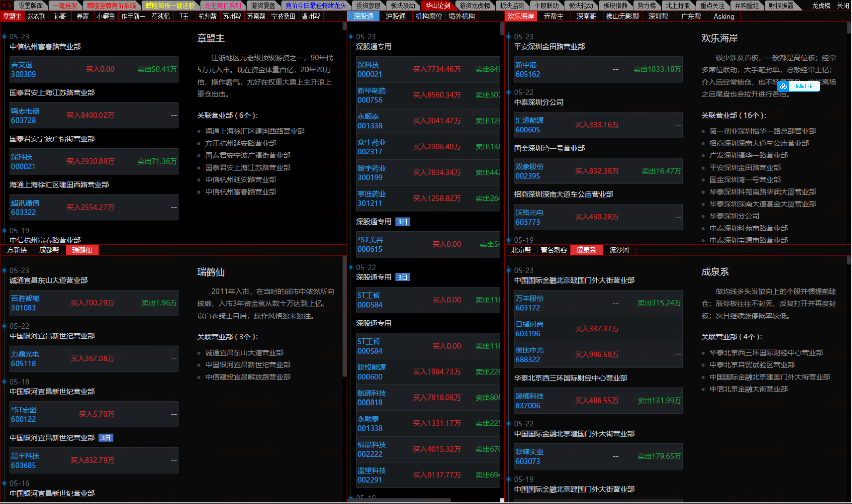852x504 pixels.
Task: Click the blue 3日 badge beside 深股通专用
Action: 404,221
